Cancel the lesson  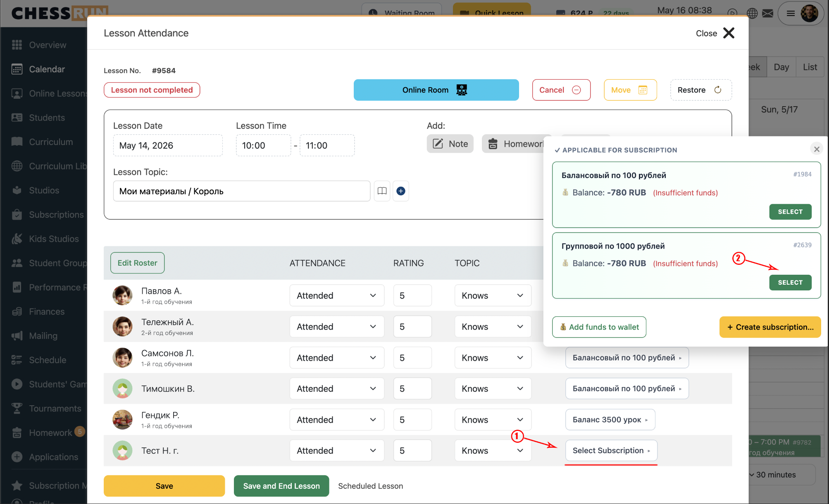[x=561, y=90]
